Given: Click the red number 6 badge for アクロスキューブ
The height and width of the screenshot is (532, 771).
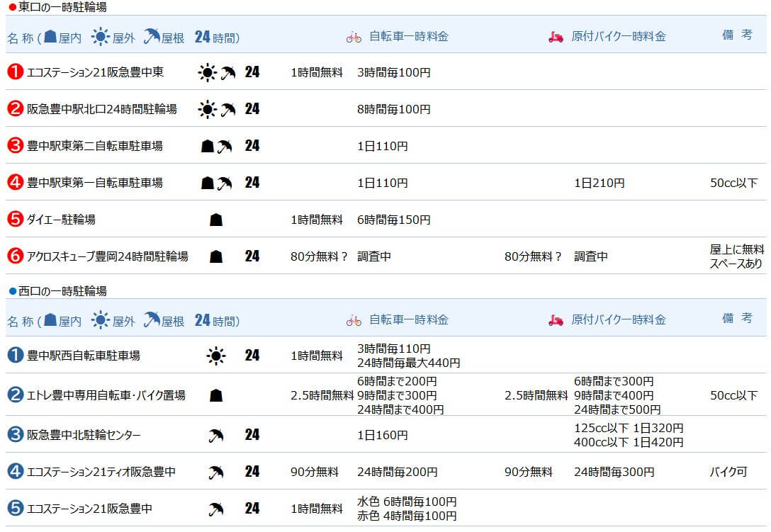Looking at the screenshot, I should 15,256.
